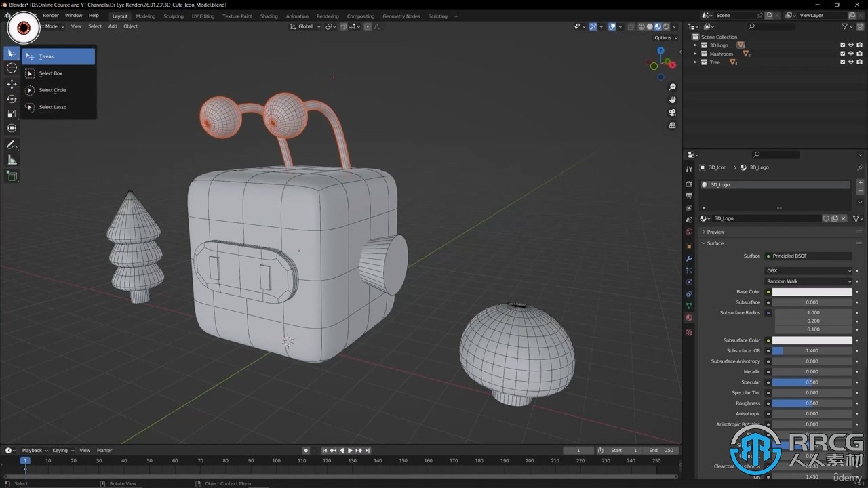Uncheck the 3D Logo collection exclude checkbox
The image size is (868, 488).
[x=843, y=45]
